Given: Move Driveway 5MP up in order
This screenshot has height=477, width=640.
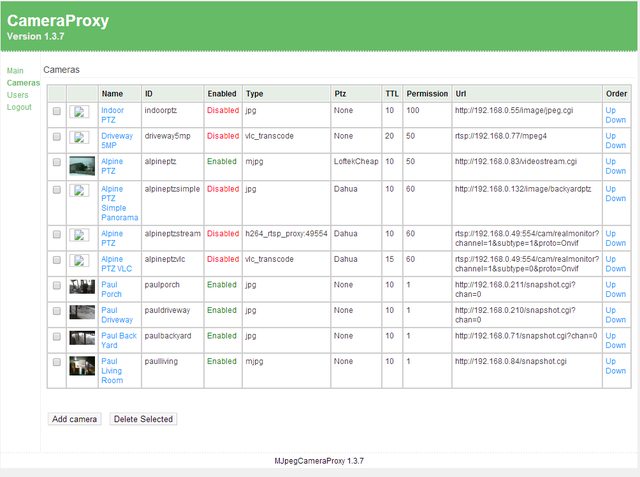Looking at the screenshot, I should (x=611, y=136).
